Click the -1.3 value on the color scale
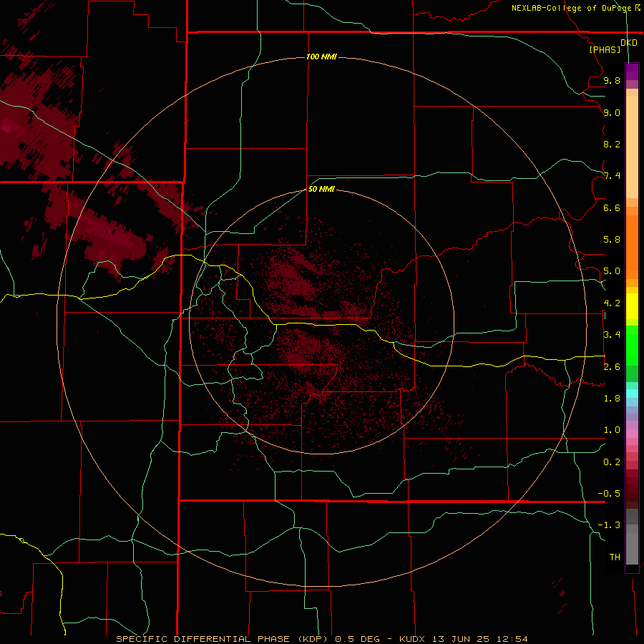Viewport: 644px width, 644px height. (x=609, y=525)
